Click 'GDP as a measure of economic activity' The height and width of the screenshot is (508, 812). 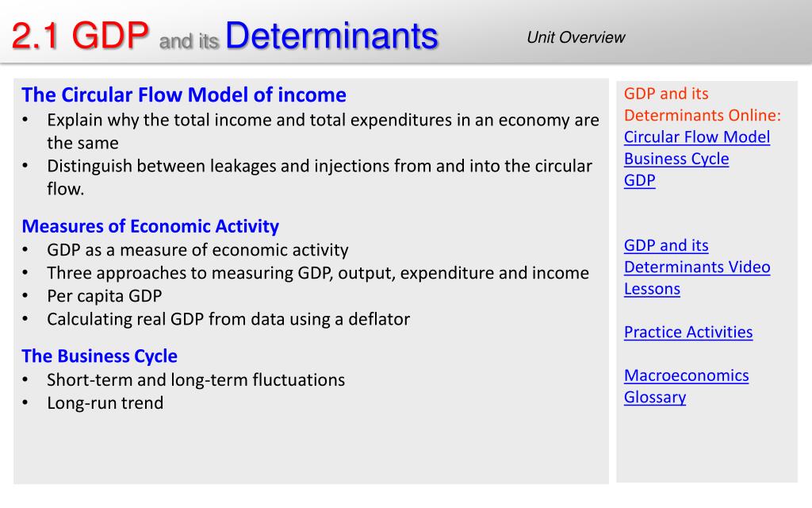pyautogui.click(x=197, y=250)
